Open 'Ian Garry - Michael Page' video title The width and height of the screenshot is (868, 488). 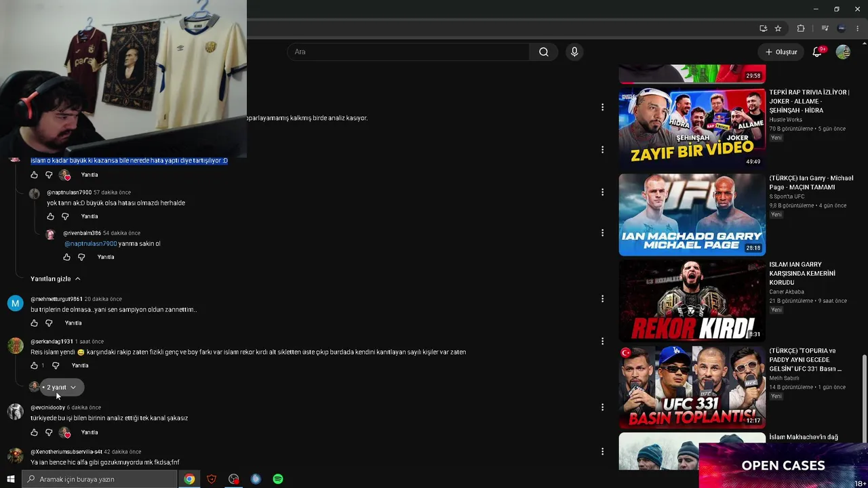click(811, 182)
